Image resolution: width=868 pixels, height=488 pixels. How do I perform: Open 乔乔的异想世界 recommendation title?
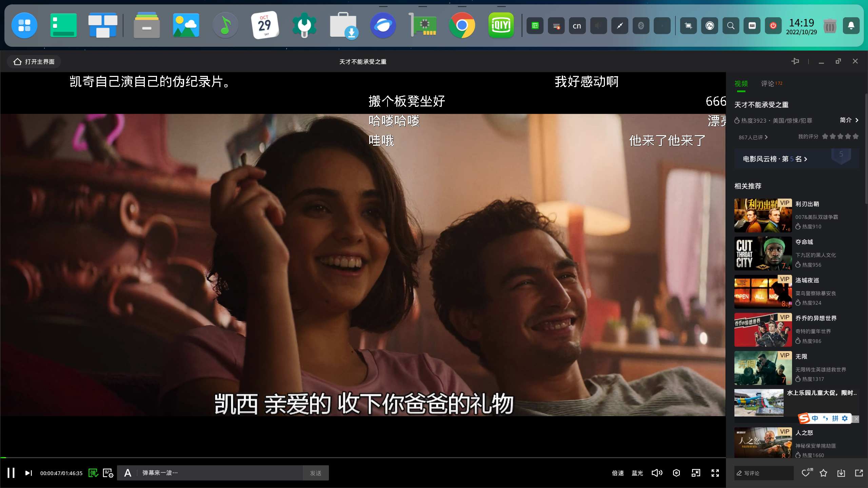pos(816,318)
